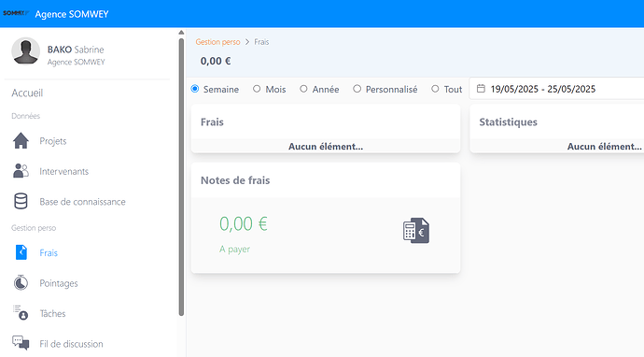The height and width of the screenshot is (357, 644).
Task: Open Projets in the sidebar
Action: pyautogui.click(x=53, y=141)
